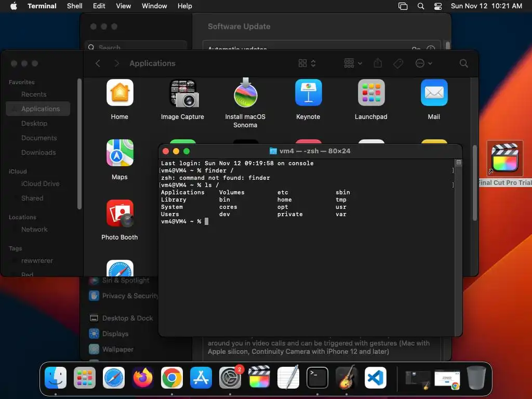Viewport: 532px width, 399px height.
Task: Click the Terminal scrollback marker icon
Action: coord(459,163)
